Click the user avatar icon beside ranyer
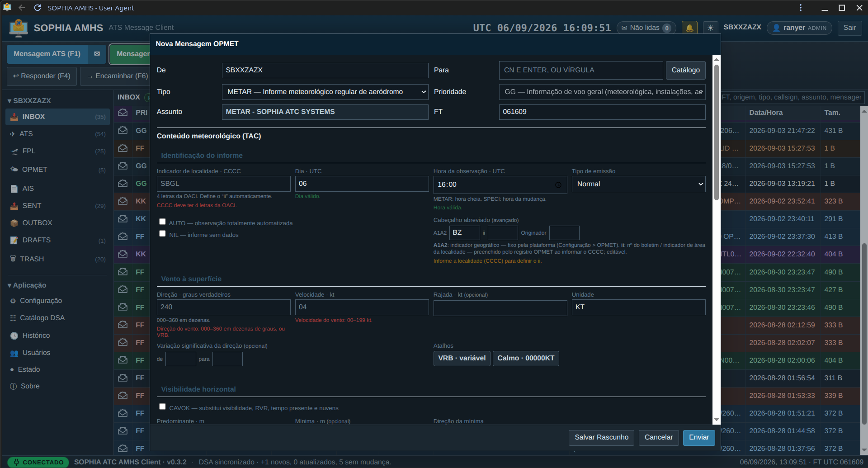 pos(776,28)
